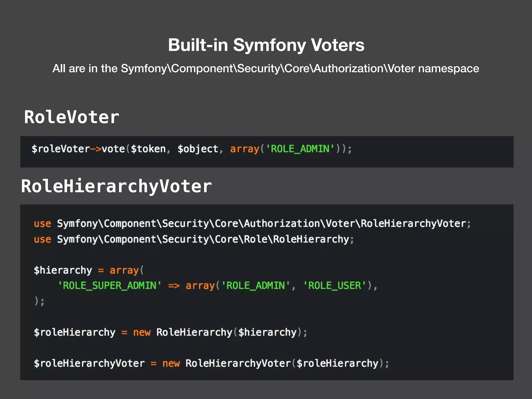Click the $roleVoter->vote code line
The image size is (532, 399).
click(192, 149)
